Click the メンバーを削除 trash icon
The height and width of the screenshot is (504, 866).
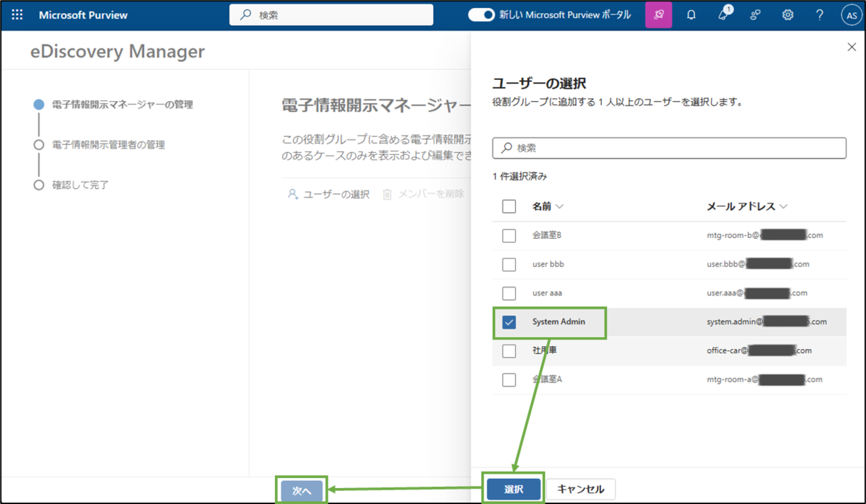(x=388, y=194)
